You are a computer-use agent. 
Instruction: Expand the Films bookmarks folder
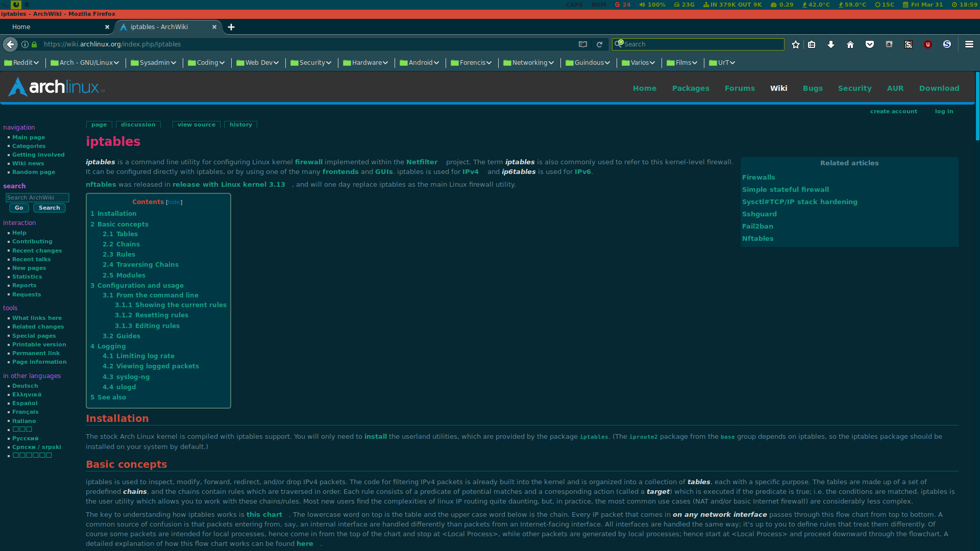[x=682, y=62]
